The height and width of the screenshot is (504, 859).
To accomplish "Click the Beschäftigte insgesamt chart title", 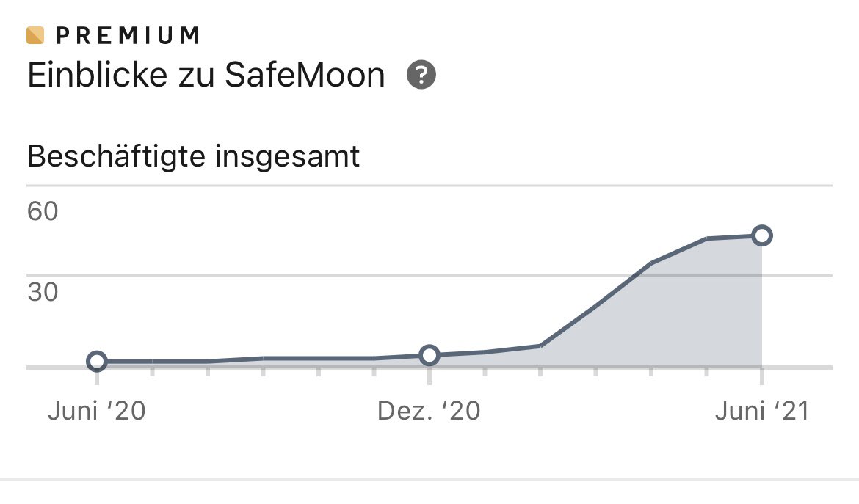I will [x=193, y=156].
